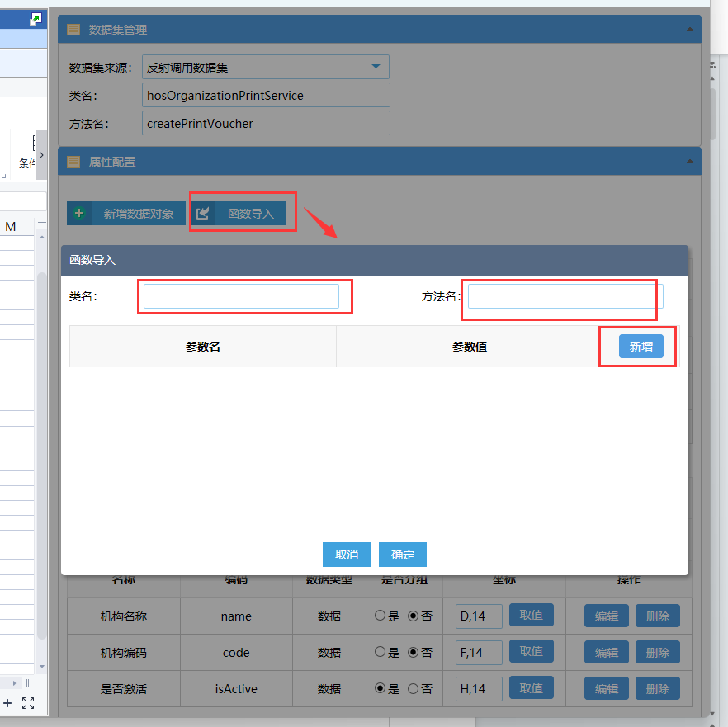Click the 属性配置 panel list icon
Viewport: 728px width, 727px height.
pyautogui.click(x=73, y=162)
